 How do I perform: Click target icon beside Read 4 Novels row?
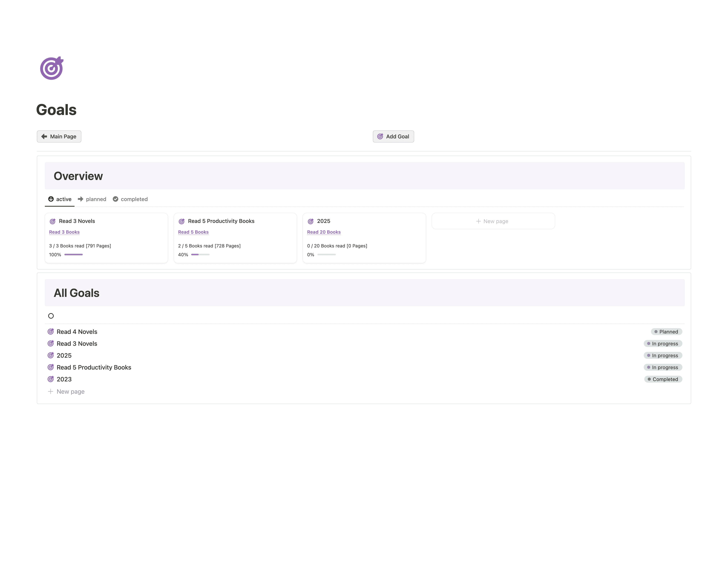pos(51,332)
